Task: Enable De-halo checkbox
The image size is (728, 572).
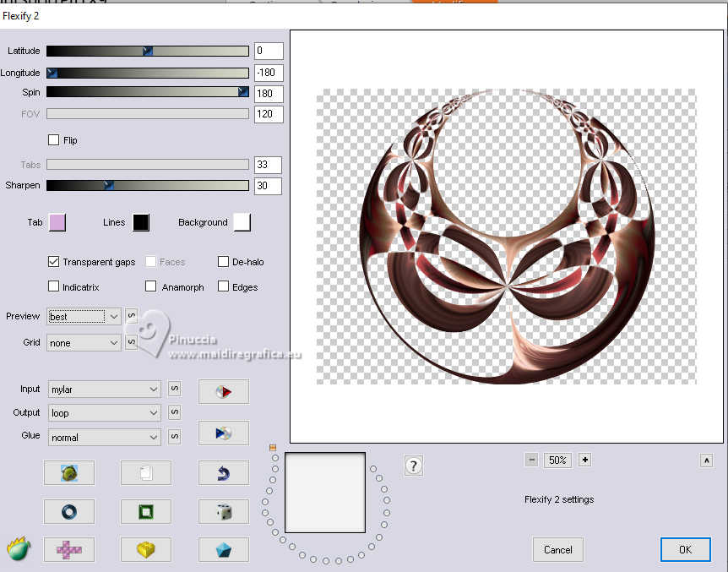Action: [223, 262]
